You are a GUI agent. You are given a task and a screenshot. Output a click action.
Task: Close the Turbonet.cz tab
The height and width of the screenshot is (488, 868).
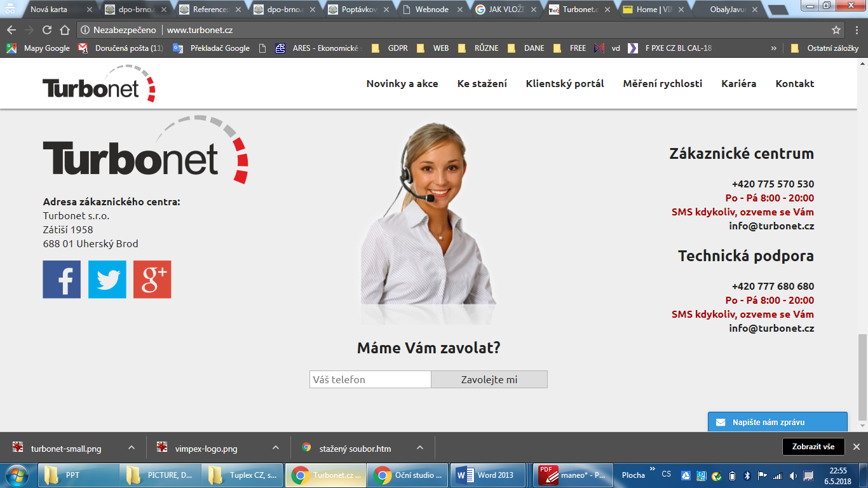(608, 10)
